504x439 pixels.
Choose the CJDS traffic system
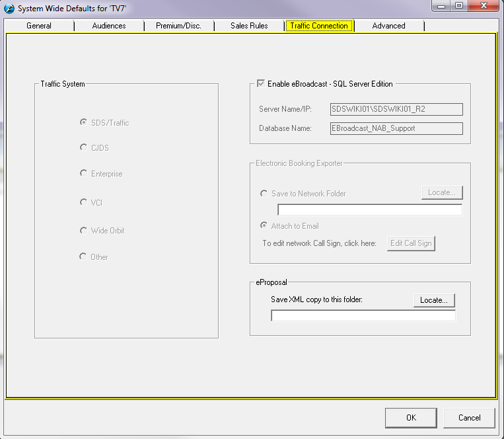pyautogui.click(x=83, y=147)
